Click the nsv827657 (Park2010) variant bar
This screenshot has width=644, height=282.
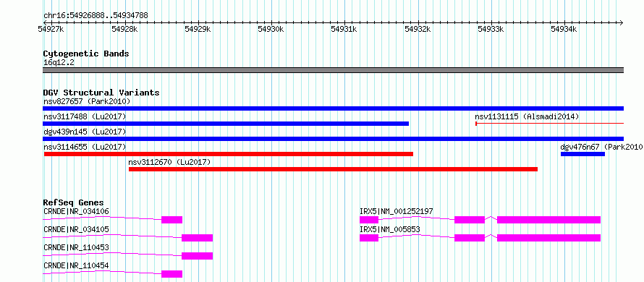[x=333, y=108]
